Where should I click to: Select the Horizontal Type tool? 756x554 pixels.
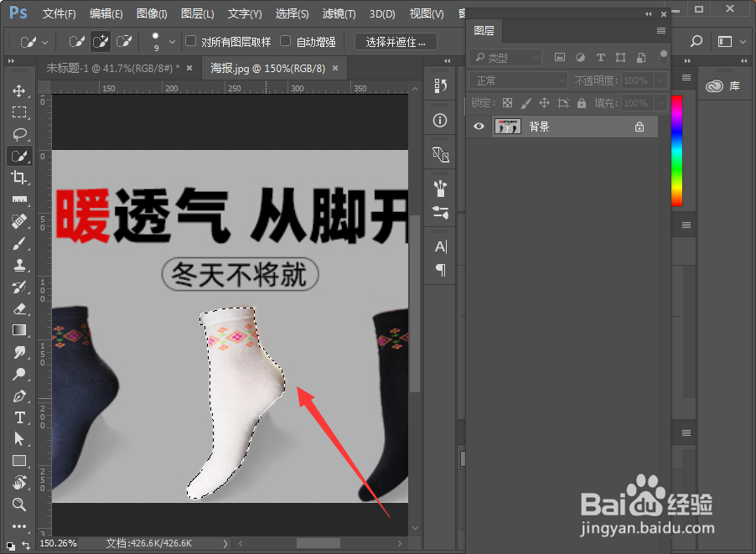tap(19, 417)
